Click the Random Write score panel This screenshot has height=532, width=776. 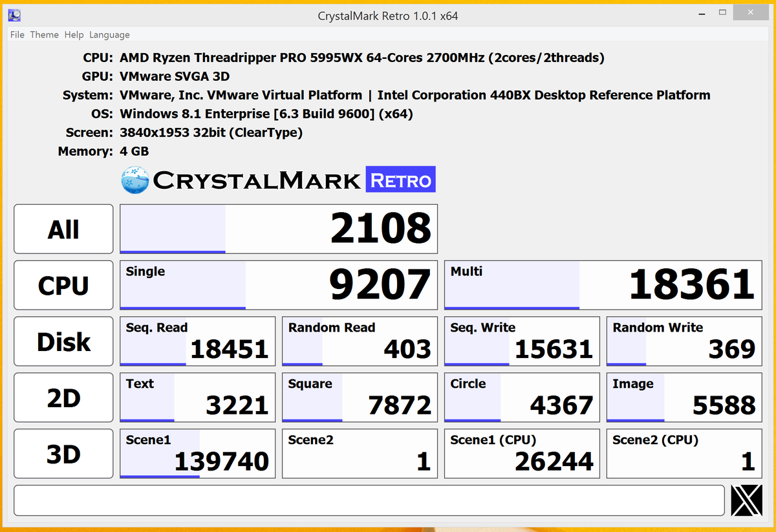click(x=684, y=341)
